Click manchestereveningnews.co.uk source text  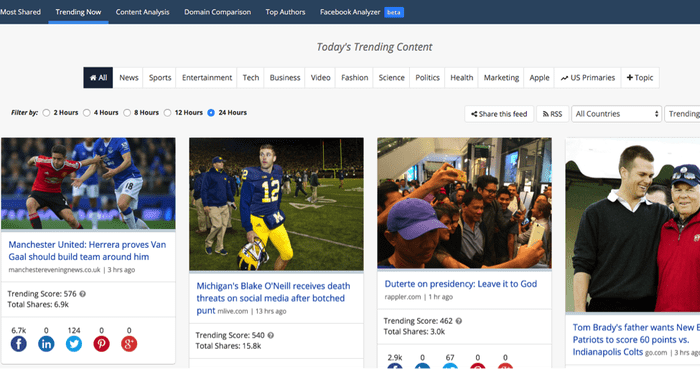pos(54,270)
